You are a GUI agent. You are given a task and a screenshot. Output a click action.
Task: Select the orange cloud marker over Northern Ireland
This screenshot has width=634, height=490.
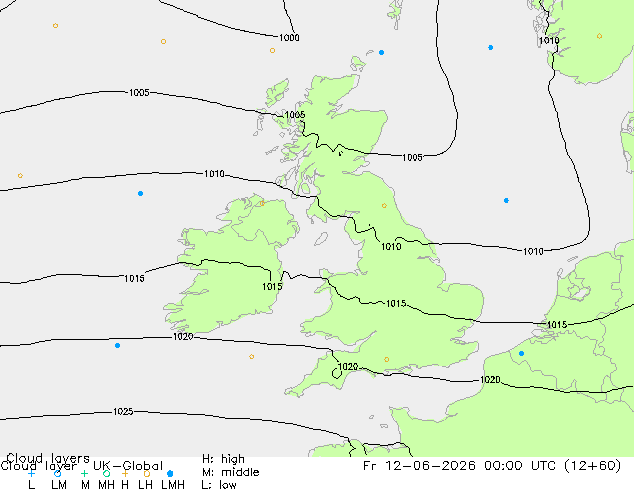tap(262, 203)
